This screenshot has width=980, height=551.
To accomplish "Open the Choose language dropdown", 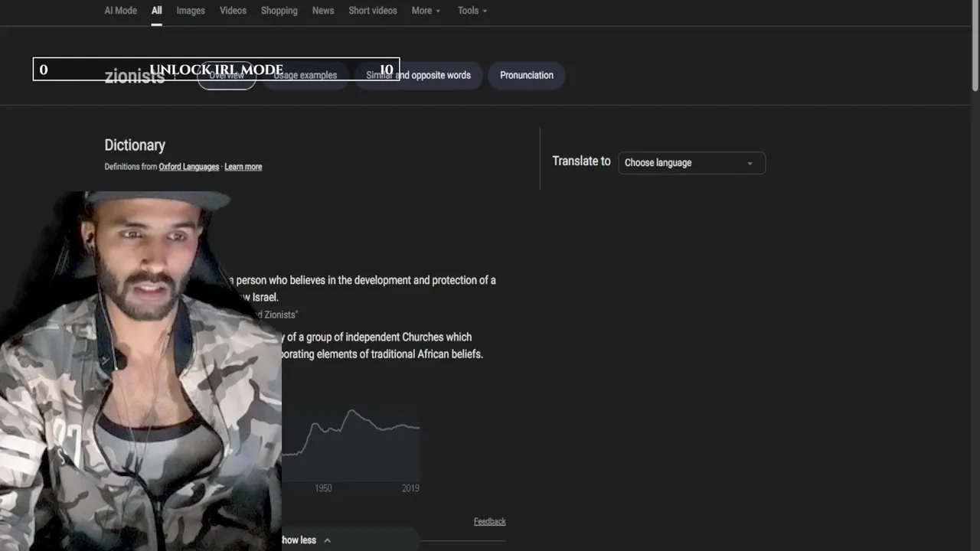I will (x=691, y=162).
